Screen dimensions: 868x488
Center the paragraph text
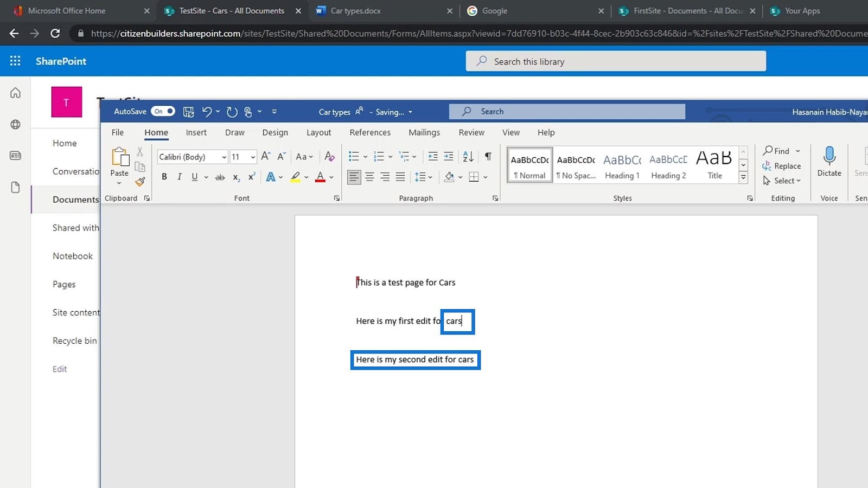click(369, 177)
